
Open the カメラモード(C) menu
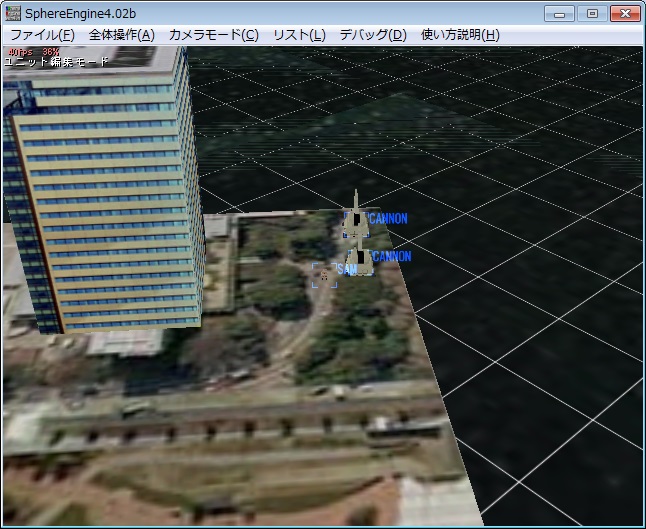pyautogui.click(x=214, y=35)
